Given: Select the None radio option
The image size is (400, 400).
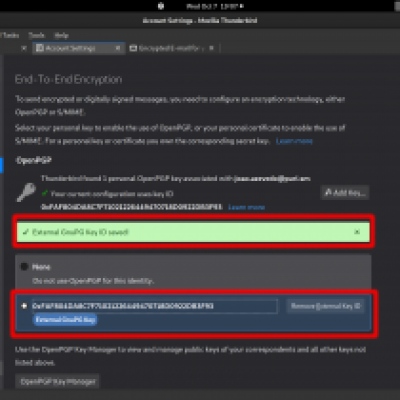Looking at the screenshot, I should click(x=24, y=267).
